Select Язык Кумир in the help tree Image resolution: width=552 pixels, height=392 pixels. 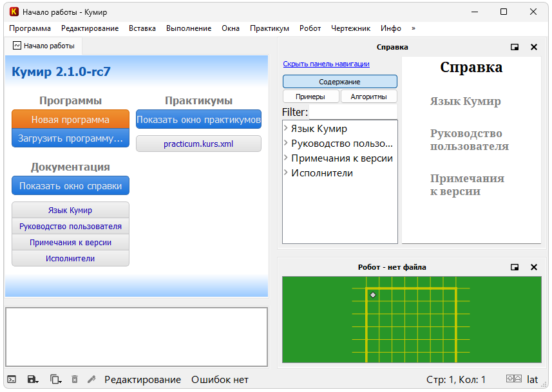coord(319,129)
